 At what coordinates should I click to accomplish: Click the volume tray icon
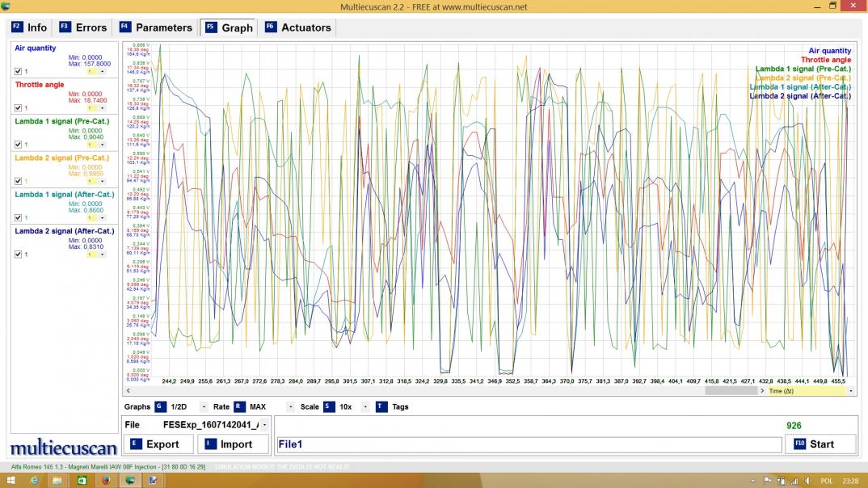808,481
